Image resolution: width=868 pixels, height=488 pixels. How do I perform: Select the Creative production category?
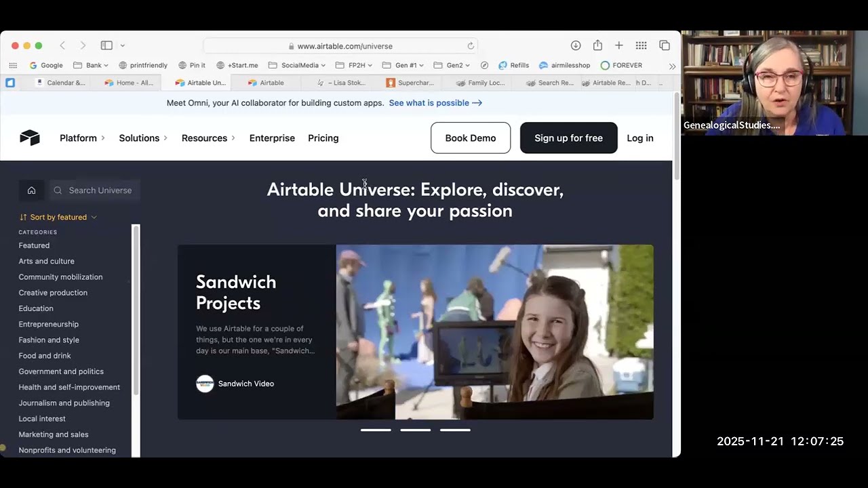(x=53, y=293)
